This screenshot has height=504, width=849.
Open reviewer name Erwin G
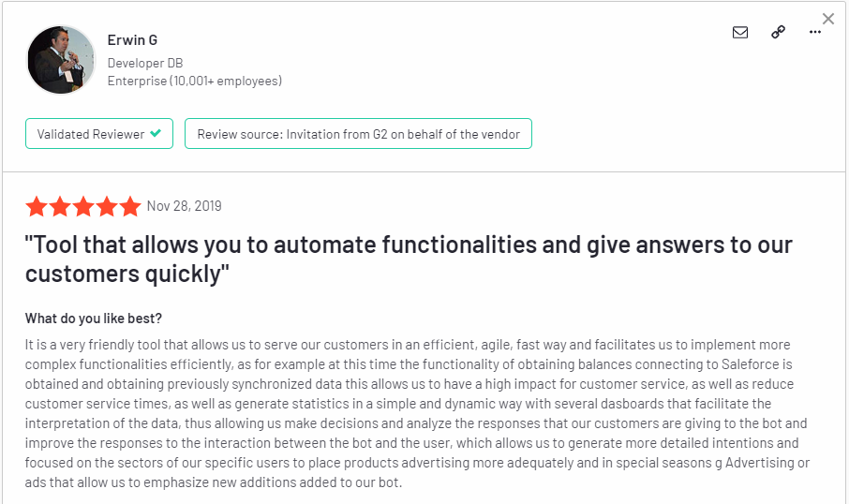click(x=132, y=40)
